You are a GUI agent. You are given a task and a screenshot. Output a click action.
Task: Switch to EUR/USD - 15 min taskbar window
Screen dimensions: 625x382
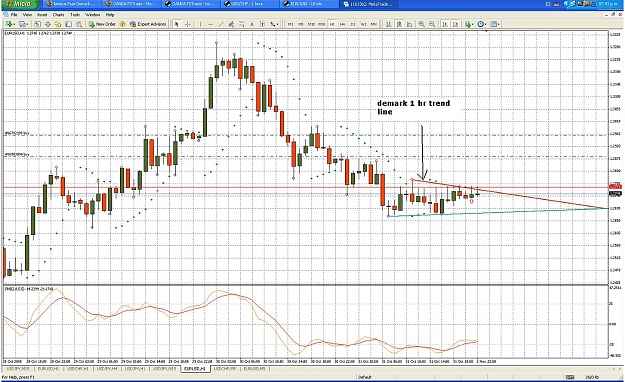tap(308, 4)
